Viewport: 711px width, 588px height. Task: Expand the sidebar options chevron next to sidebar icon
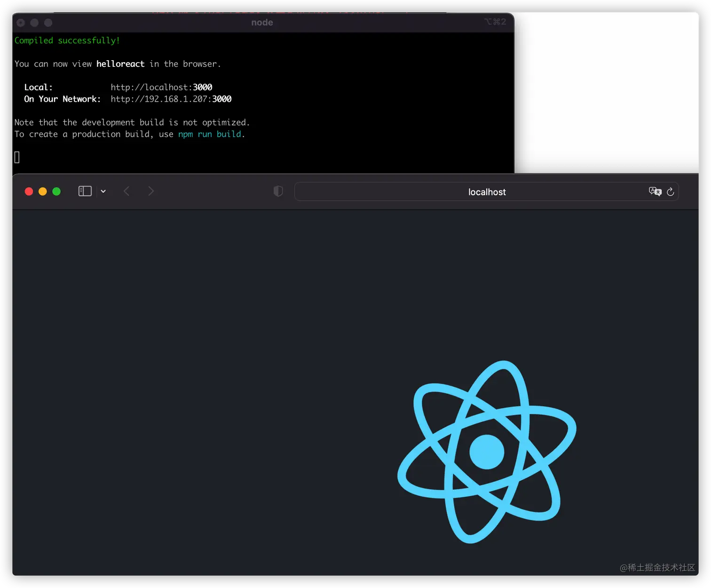(x=103, y=191)
